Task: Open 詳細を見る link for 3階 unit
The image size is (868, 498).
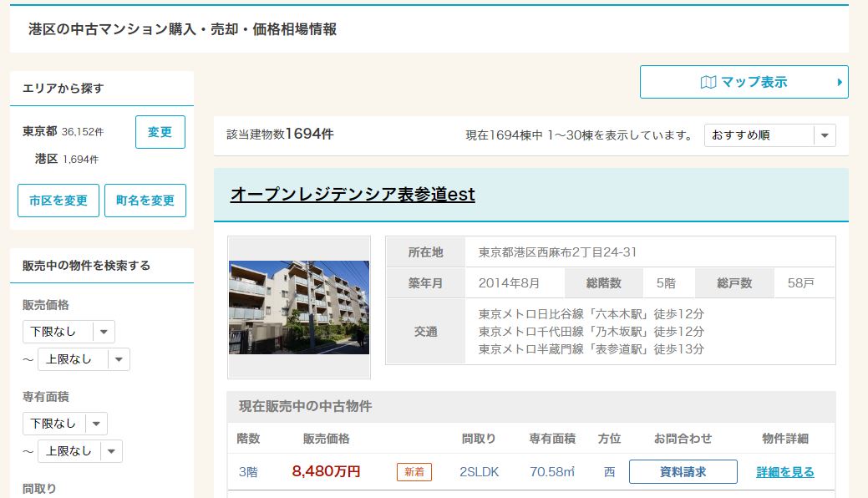Action: (x=785, y=472)
